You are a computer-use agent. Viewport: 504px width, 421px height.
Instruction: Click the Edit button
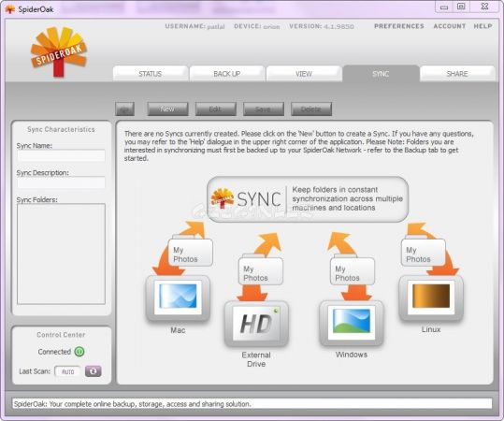click(215, 109)
